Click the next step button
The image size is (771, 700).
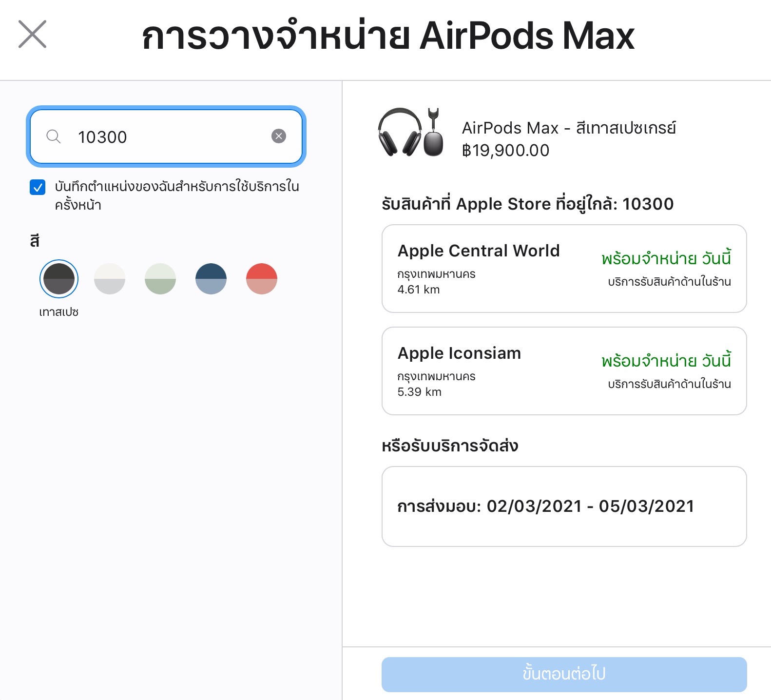[564, 674]
